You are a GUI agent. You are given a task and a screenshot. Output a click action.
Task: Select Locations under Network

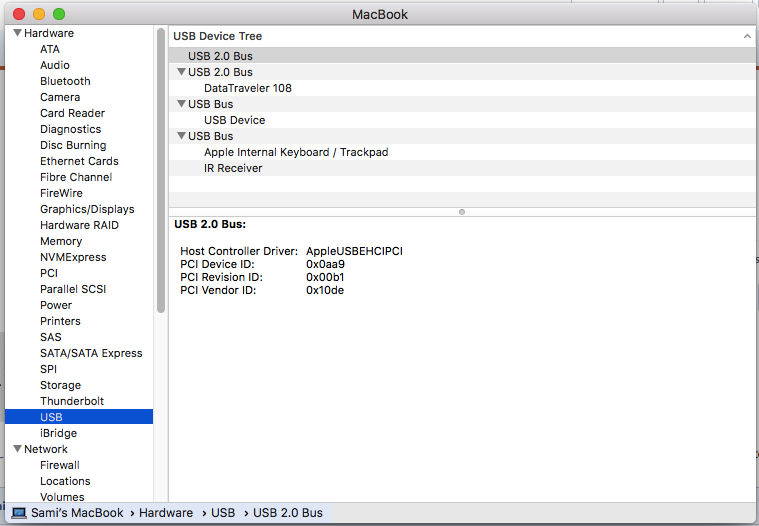point(65,481)
